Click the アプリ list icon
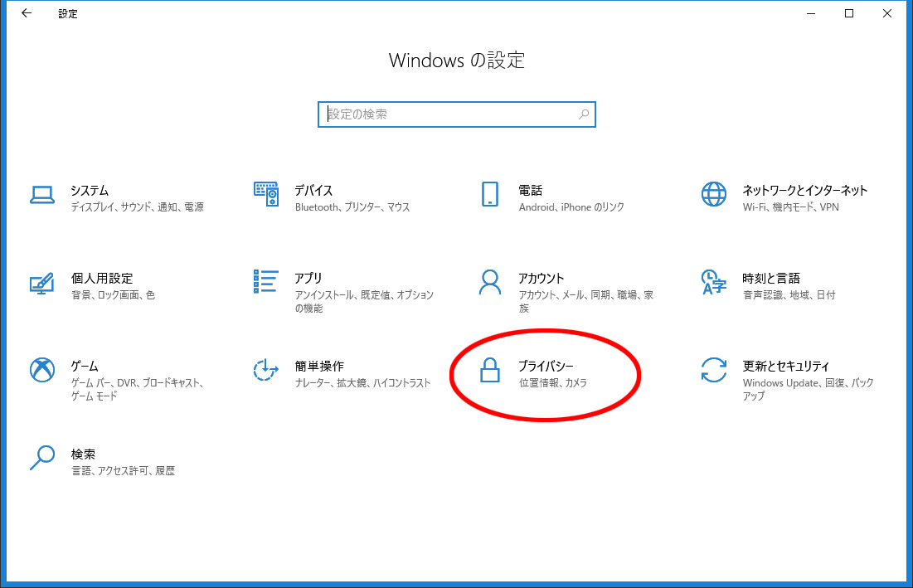The height and width of the screenshot is (588, 913). 265,282
